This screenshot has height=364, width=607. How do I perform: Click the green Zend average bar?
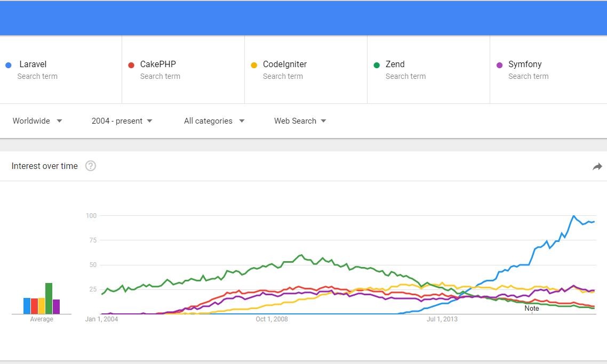pyautogui.click(x=49, y=298)
